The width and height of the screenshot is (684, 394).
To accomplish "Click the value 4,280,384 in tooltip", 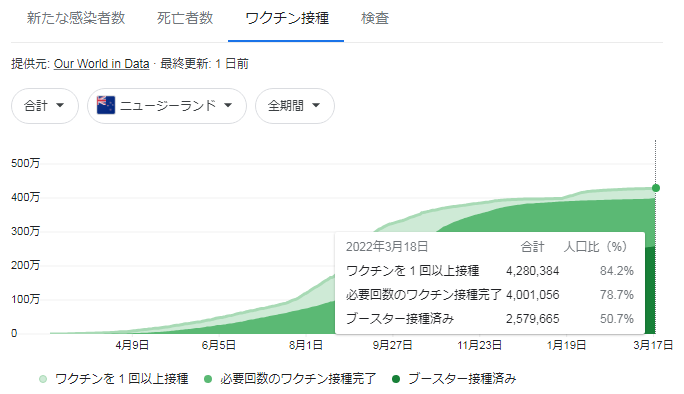I will point(532,271).
